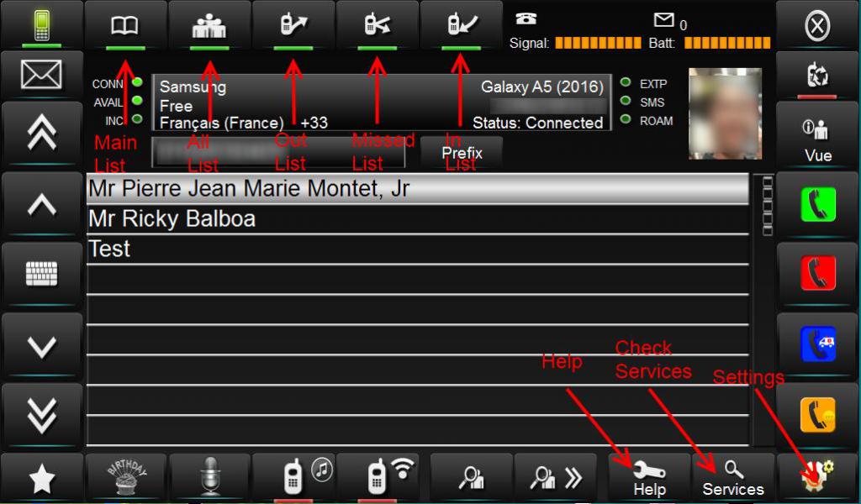Click the Prefix button
The width and height of the screenshot is (861, 504).
click(x=462, y=152)
